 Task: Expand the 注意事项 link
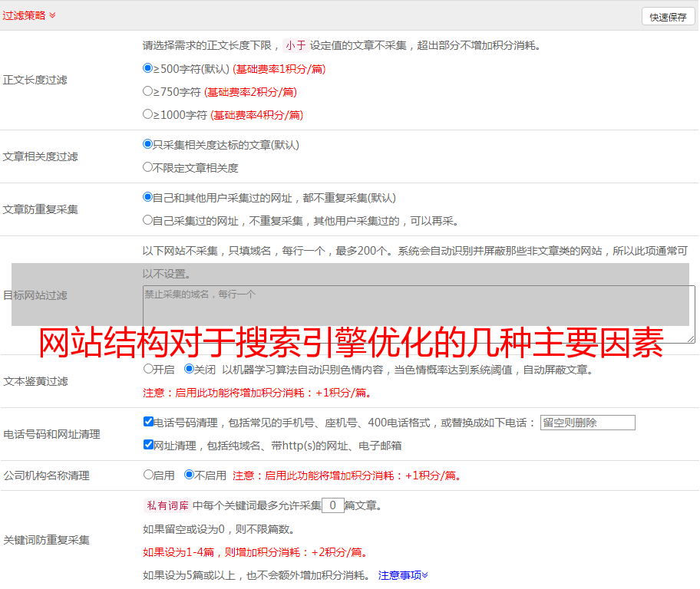pos(403,575)
